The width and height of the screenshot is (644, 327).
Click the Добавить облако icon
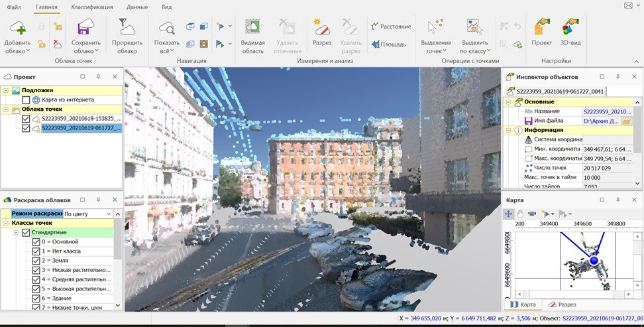point(18,29)
